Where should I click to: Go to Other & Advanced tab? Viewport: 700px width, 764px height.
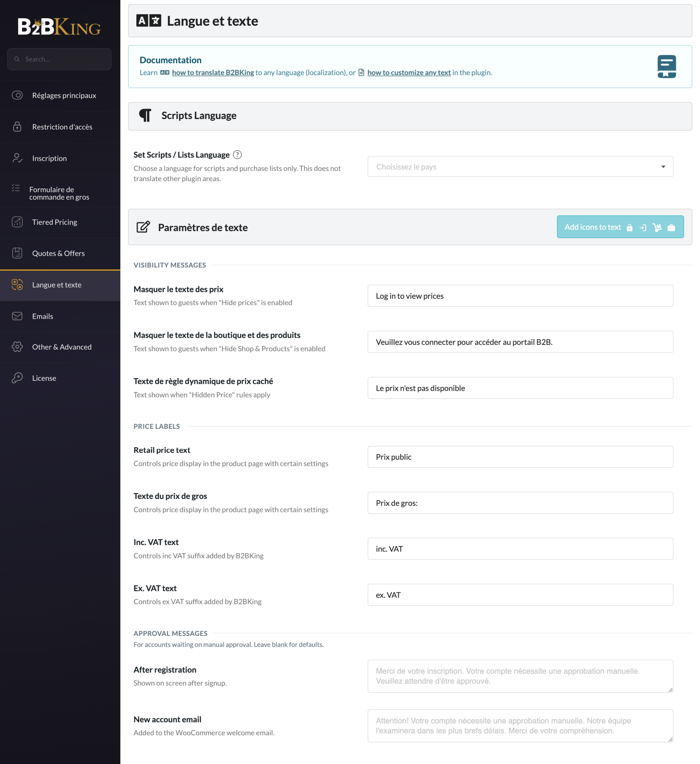[x=60, y=347]
